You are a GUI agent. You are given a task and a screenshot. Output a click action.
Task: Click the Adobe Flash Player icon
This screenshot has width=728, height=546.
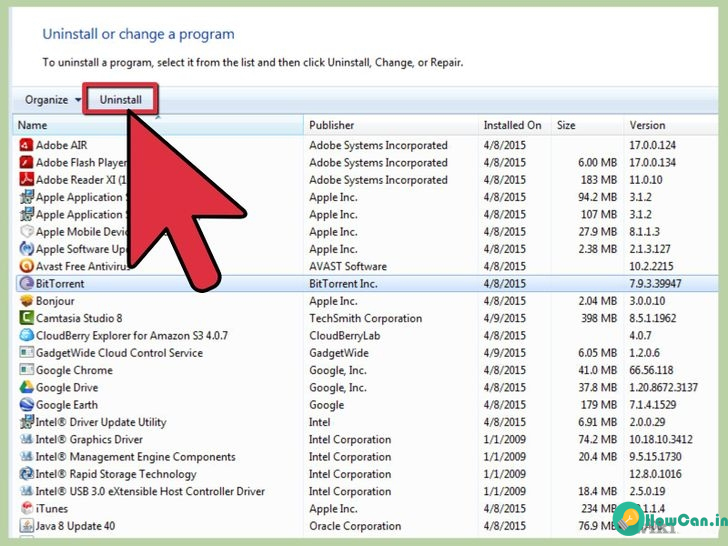(26, 162)
